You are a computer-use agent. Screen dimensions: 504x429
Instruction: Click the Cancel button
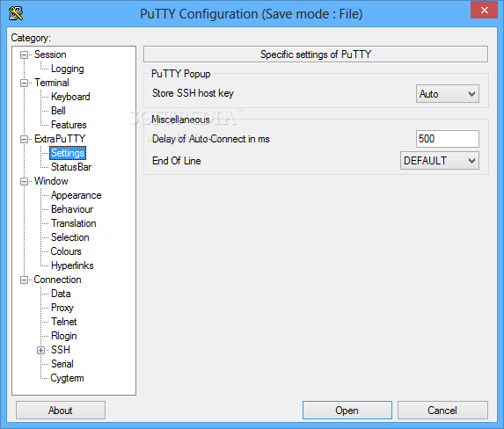point(442,410)
